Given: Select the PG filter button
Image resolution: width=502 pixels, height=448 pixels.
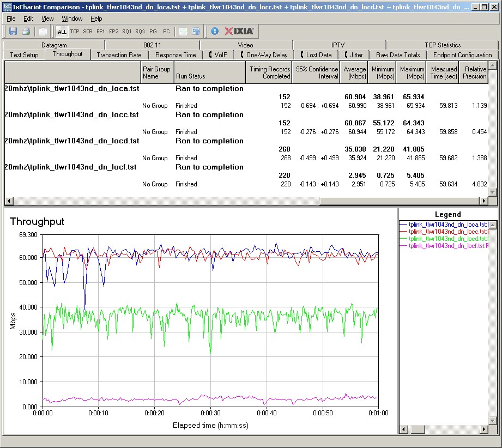Looking at the screenshot, I should (x=153, y=32).
